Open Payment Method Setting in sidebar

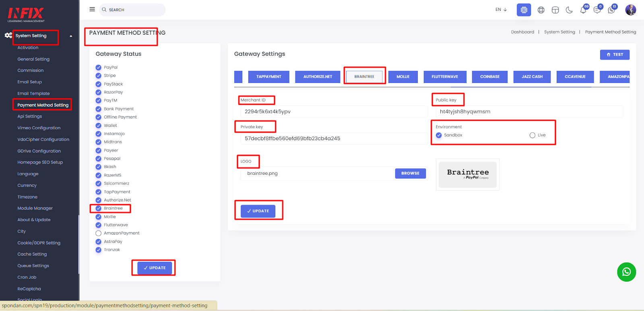tap(43, 105)
